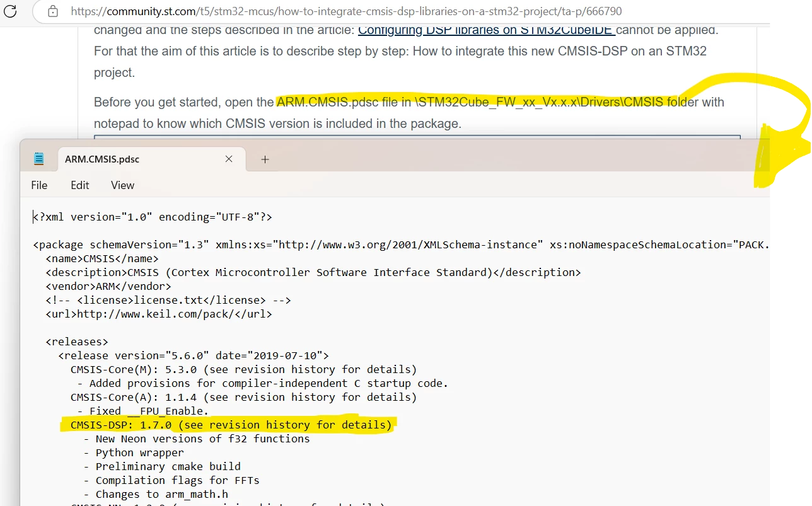Click the CMSIS-Core(M): 5.3.0 line
Image resolution: width=812 pixels, height=506 pixels.
point(243,369)
